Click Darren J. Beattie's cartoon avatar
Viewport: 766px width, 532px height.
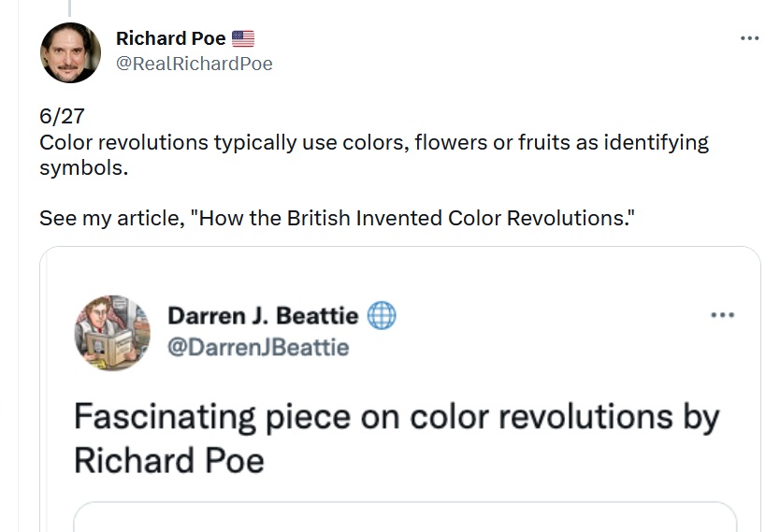[x=112, y=333]
